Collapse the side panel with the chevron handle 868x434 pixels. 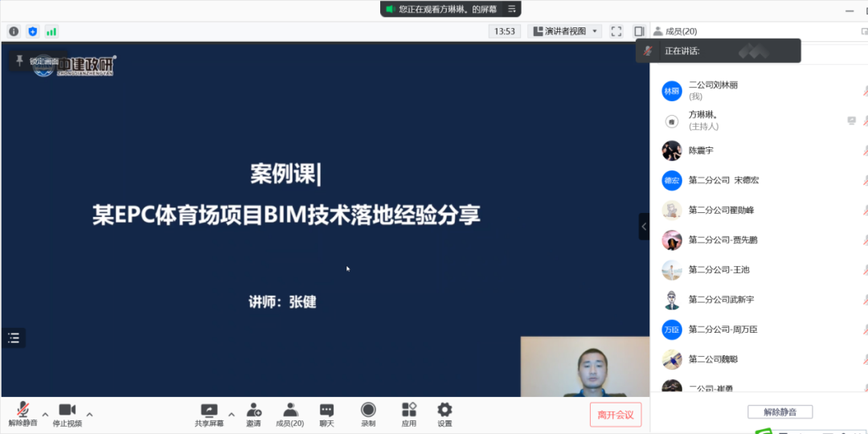[x=644, y=227]
